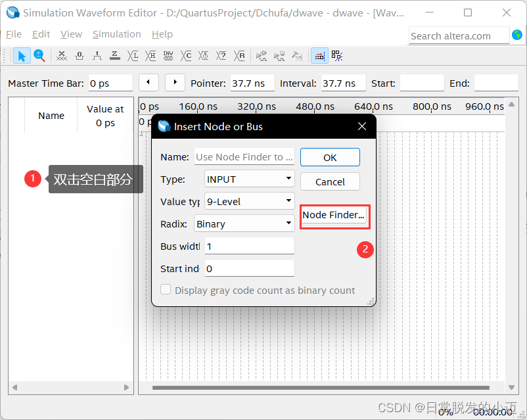Move master time bar to previous transition
The height and width of the screenshot is (420, 527).
pos(149,82)
